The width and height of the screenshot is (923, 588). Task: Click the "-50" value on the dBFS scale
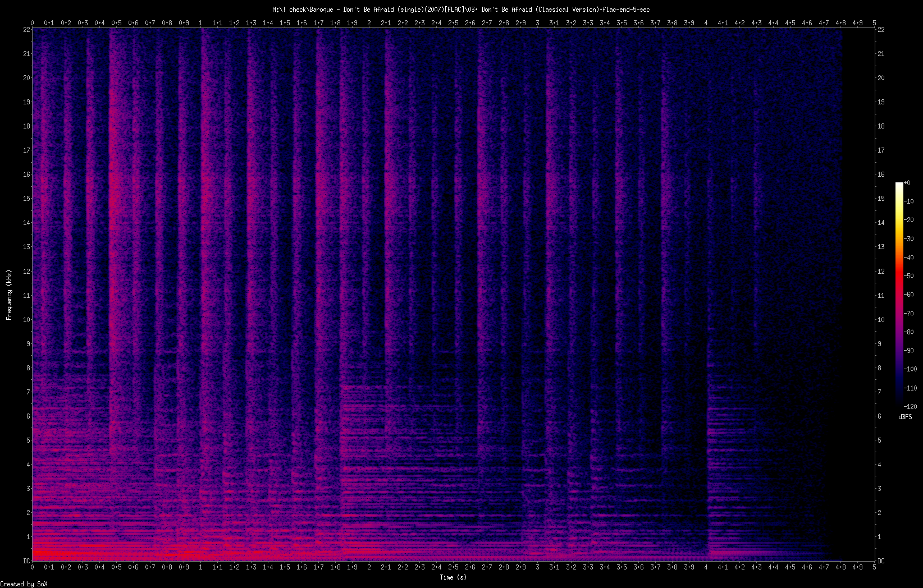point(910,276)
